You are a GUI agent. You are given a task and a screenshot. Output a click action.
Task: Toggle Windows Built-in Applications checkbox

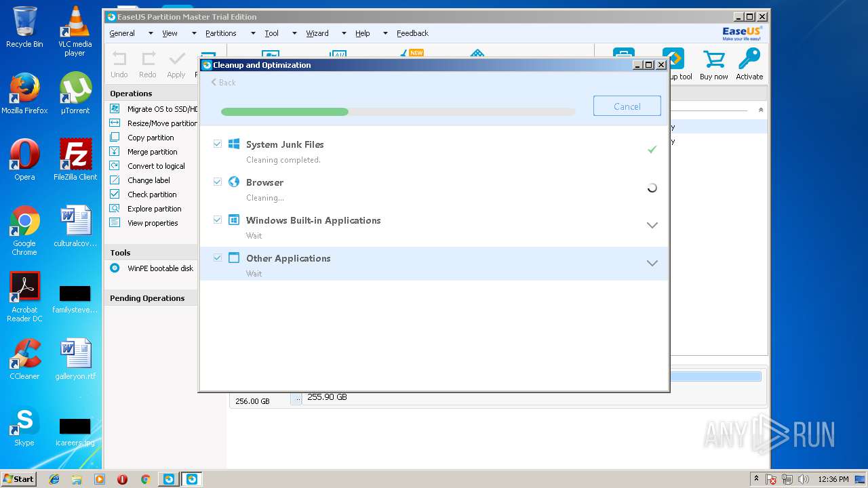tap(218, 220)
